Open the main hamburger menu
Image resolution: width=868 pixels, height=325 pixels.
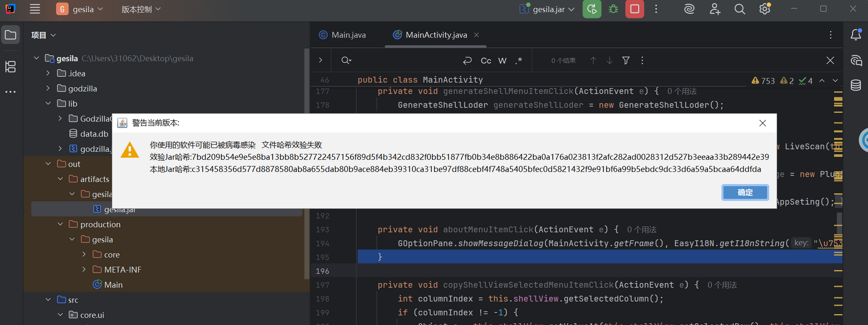click(35, 9)
